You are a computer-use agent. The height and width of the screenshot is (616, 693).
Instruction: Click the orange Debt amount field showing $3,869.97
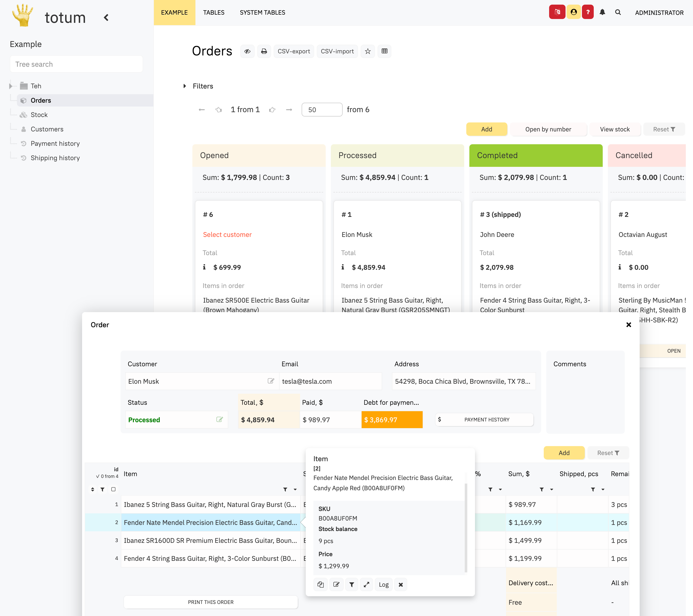point(392,420)
